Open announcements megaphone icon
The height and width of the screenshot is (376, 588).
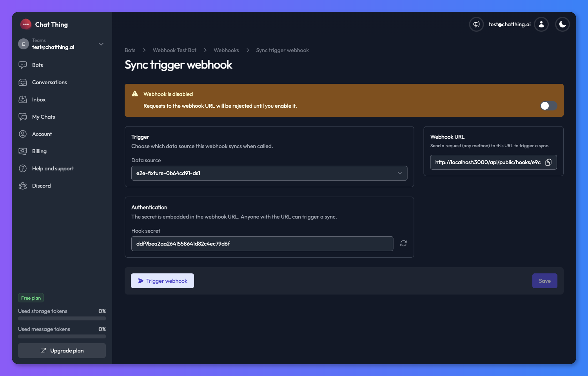click(x=476, y=24)
